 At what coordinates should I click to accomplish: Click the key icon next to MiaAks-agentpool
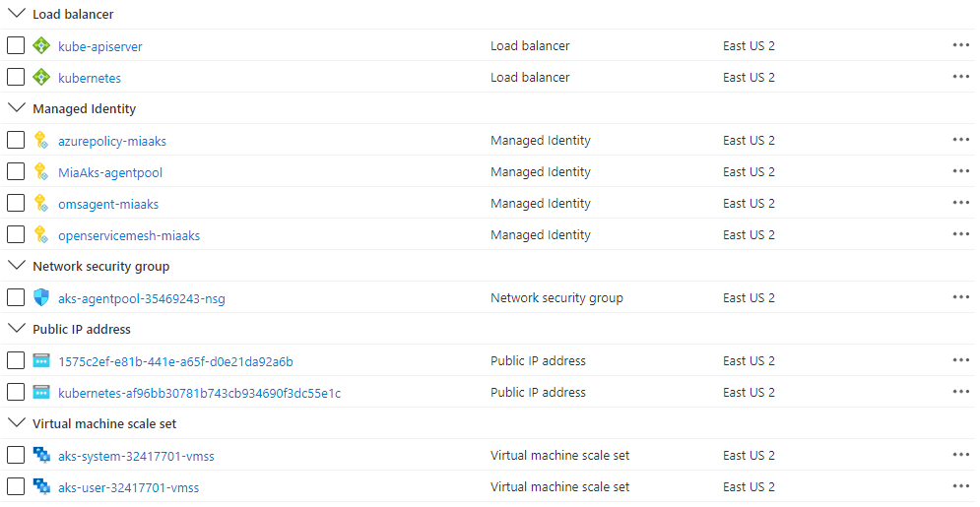click(x=41, y=171)
